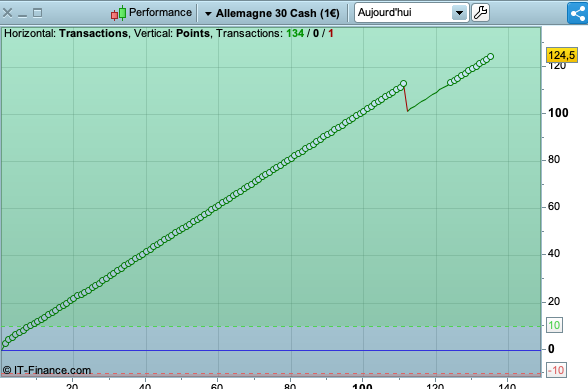Minimize the Performance window

point(22,16)
